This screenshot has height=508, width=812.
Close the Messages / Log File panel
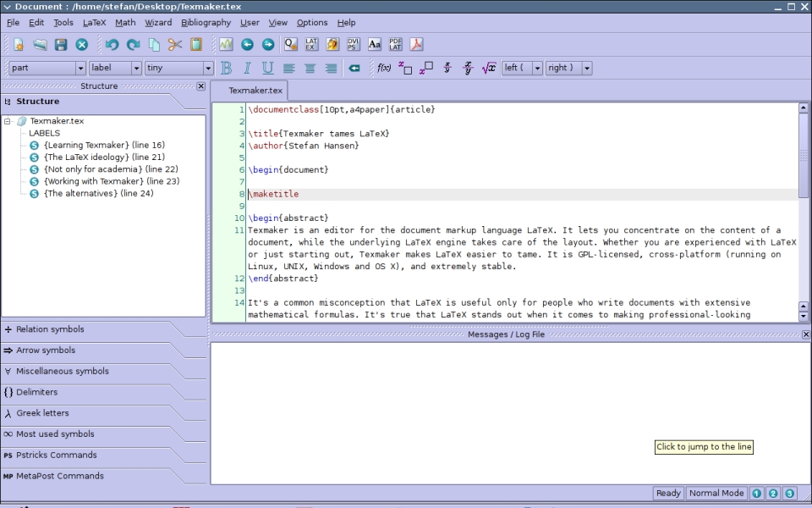[x=806, y=335]
